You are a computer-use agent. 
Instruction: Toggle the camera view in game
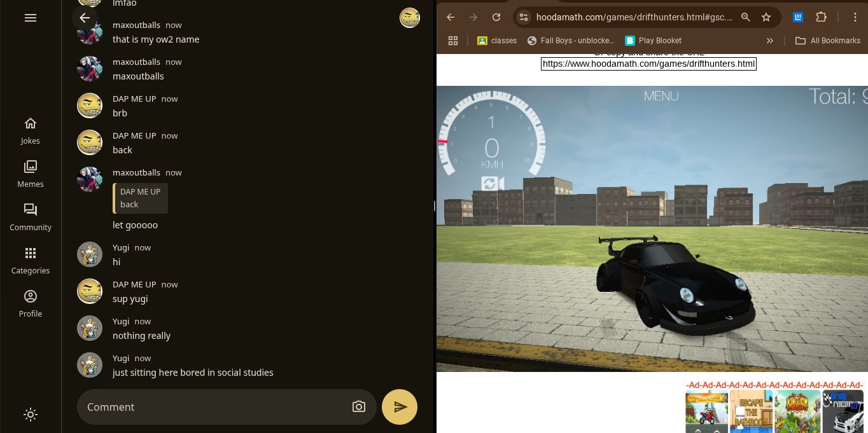point(493,184)
